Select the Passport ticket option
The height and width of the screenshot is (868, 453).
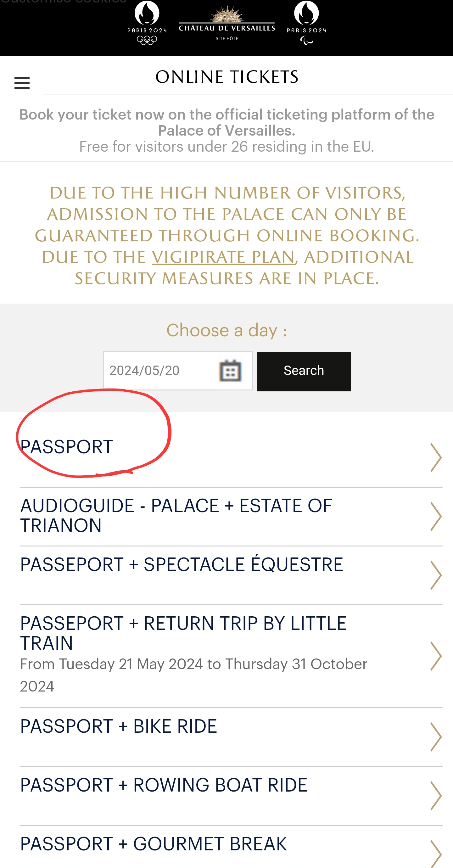click(67, 447)
